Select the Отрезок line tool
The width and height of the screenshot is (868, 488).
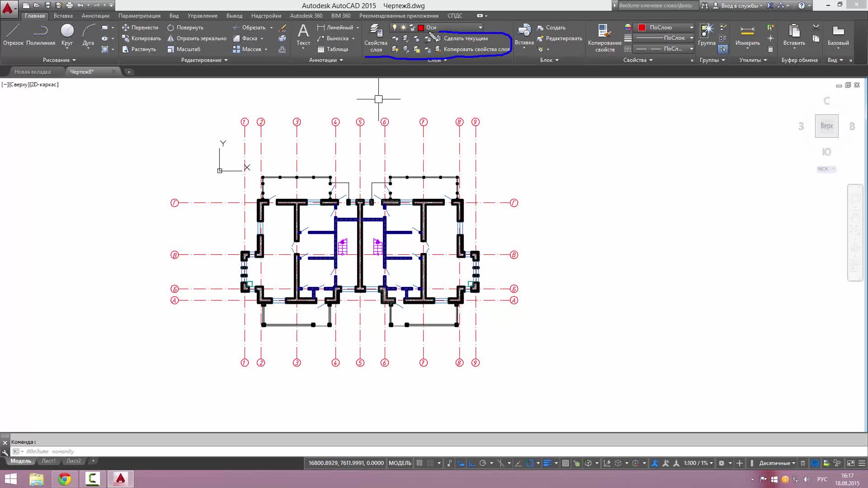(13, 35)
